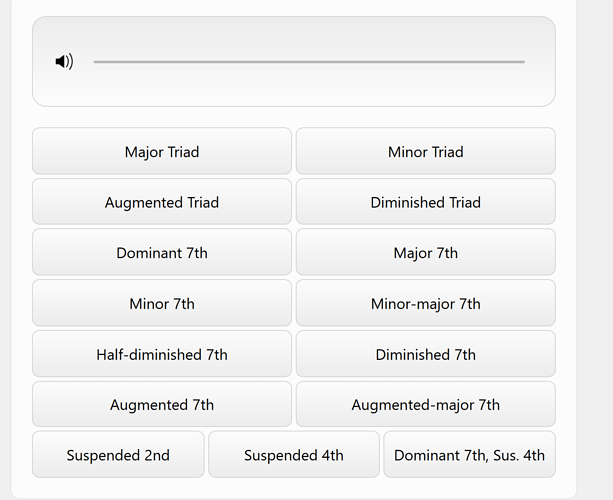This screenshot has width=613, height=500.
Task: Pick the Minor-major 7th option
Action: pos(425,304)
